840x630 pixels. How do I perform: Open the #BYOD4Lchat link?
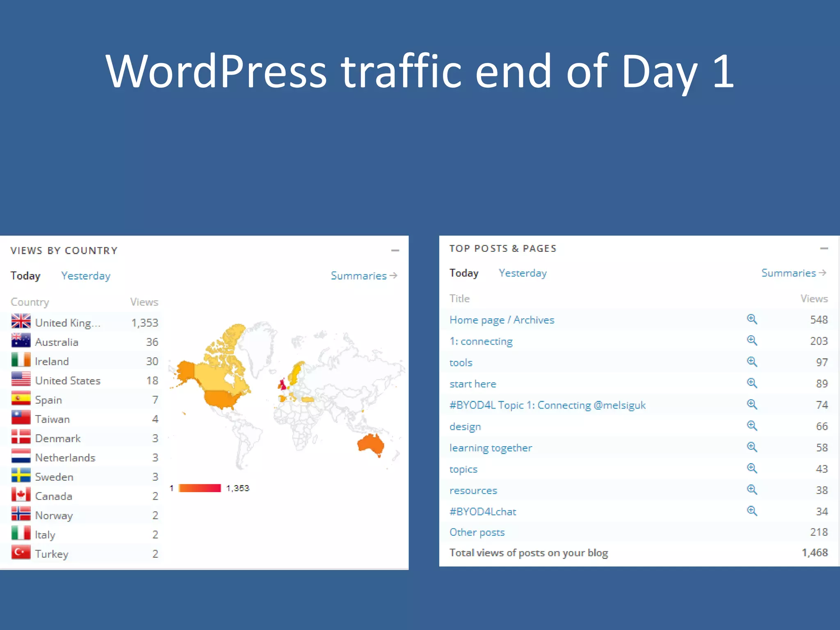point(483,512)
